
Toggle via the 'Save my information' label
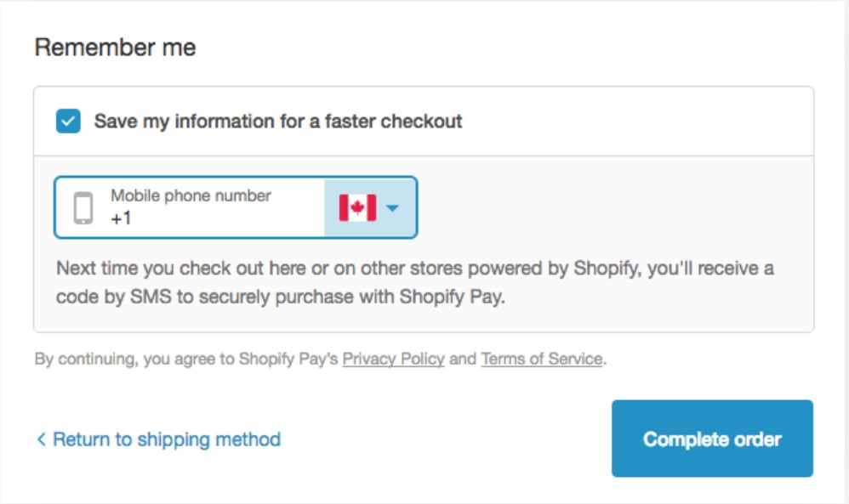click(x=277, y=122)
